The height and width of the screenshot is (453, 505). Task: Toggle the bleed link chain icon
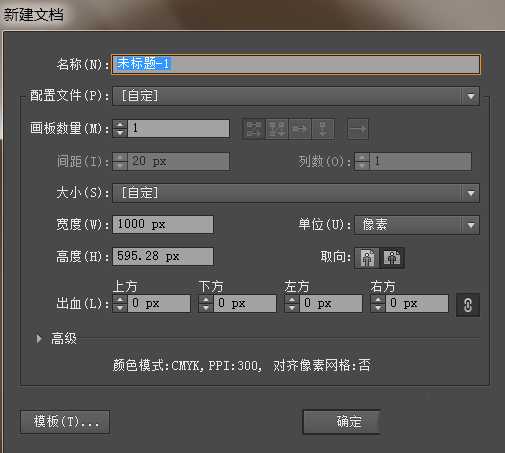[468, 305]
